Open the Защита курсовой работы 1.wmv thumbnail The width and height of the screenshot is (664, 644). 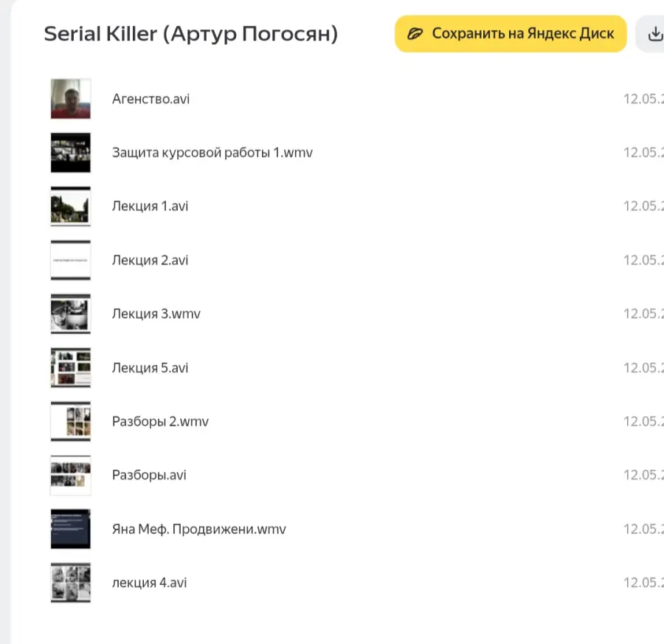pos(71,153)
